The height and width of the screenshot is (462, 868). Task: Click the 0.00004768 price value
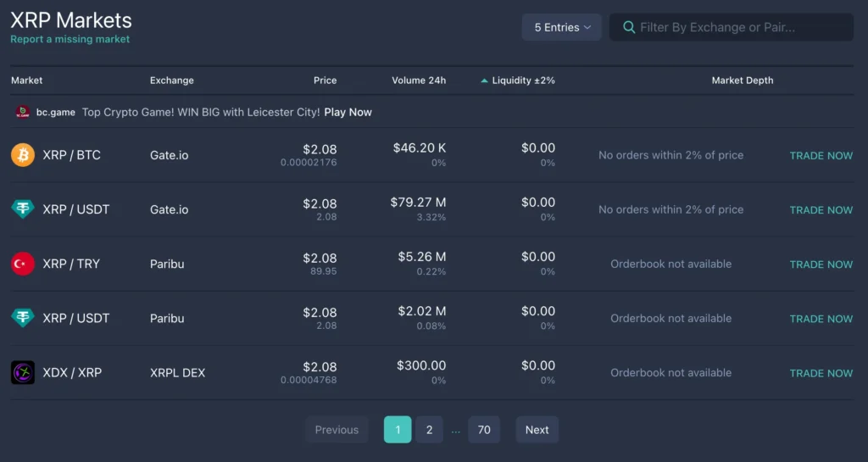tap(309, 380)
